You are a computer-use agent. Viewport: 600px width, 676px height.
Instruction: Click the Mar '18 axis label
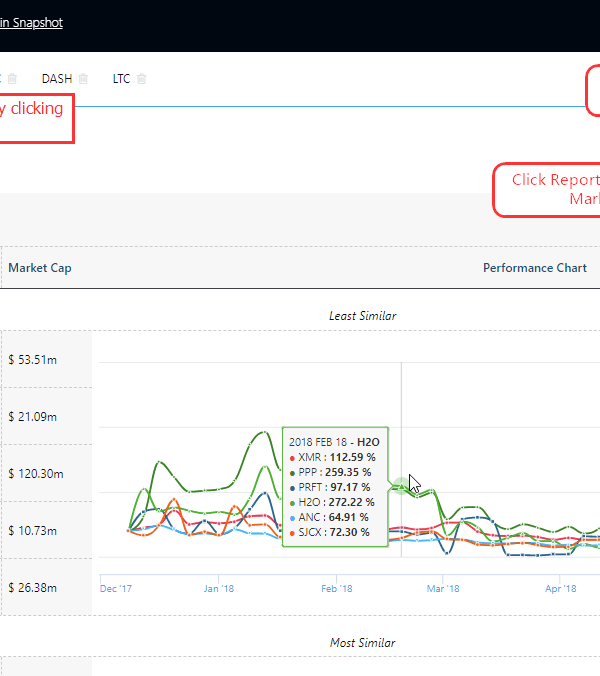443,589
